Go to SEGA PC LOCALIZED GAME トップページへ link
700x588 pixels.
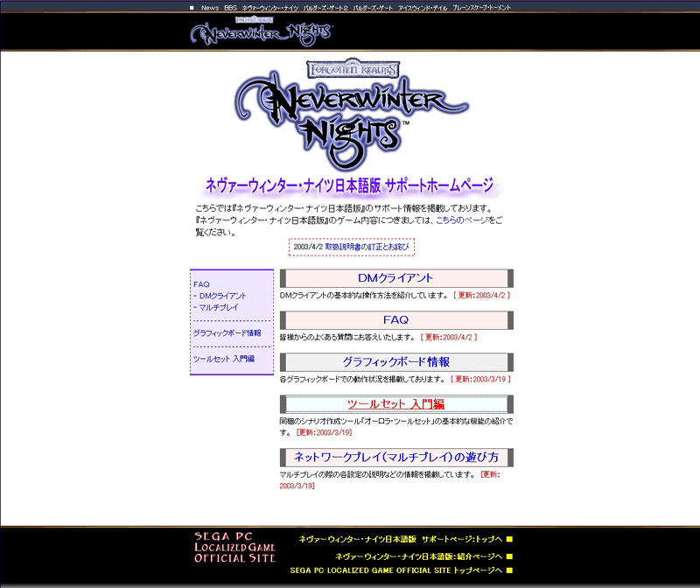pos(396,570)
